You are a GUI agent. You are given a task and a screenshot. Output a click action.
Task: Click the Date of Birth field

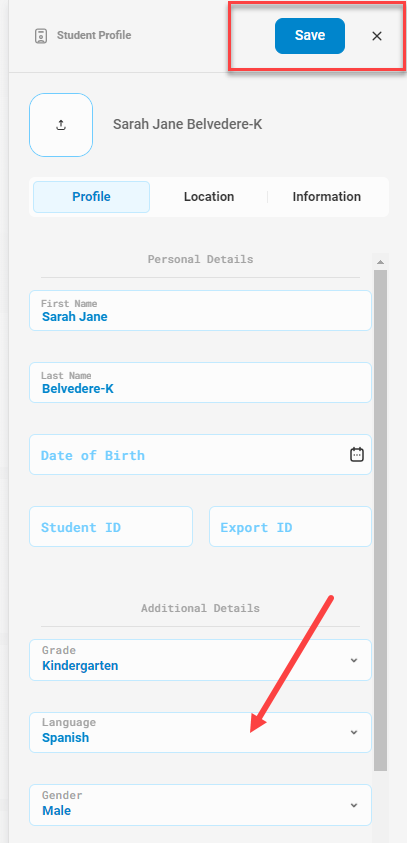click(201, 455)
